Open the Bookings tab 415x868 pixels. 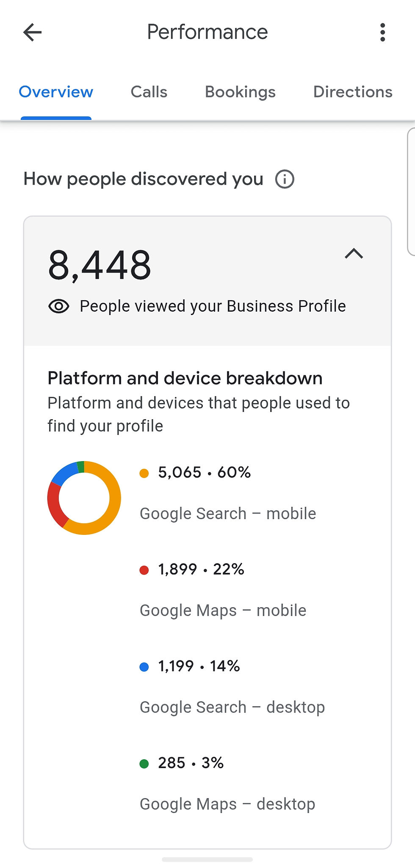point(240,92)
